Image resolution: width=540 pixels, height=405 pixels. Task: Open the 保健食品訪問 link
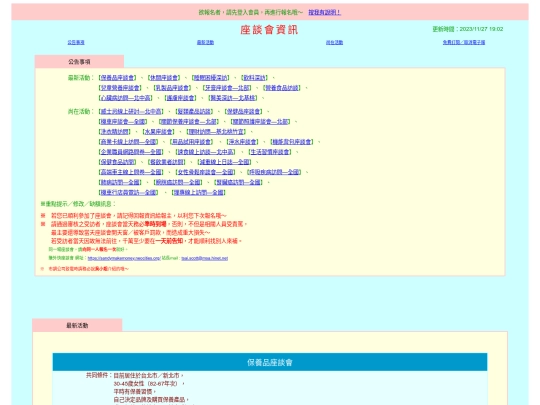(x=117, y=162)
